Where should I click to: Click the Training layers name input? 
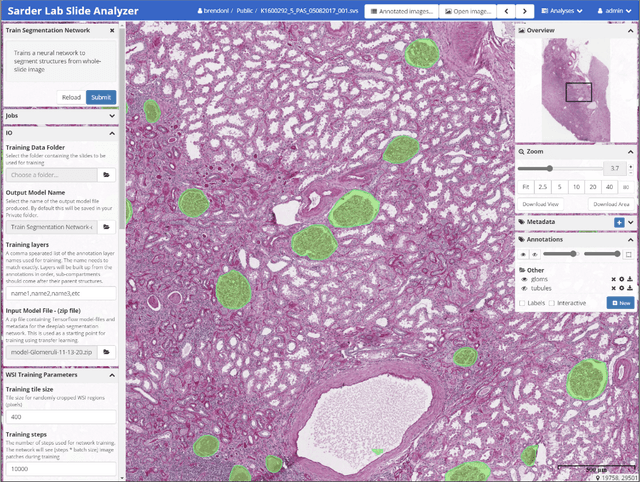61,293
